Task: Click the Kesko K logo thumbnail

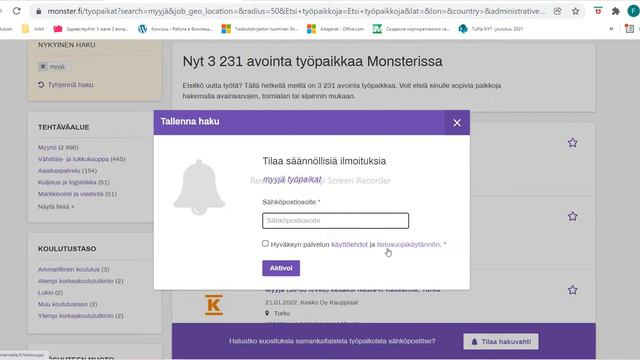Action: click(214, 305)
